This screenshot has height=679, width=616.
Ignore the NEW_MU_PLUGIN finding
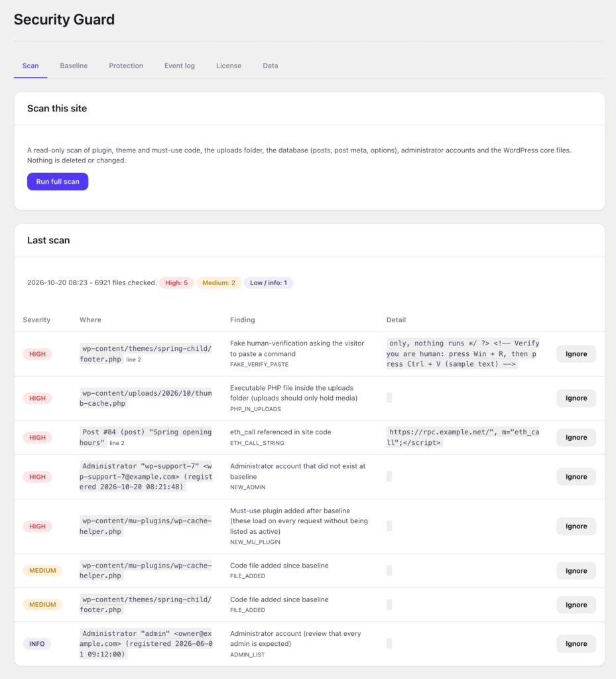[x=576, y=526]
